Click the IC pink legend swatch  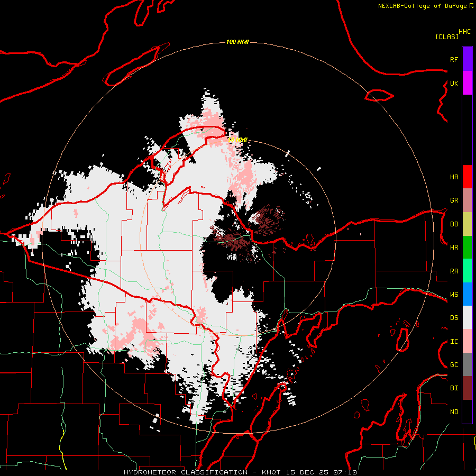tap(467, 341)
